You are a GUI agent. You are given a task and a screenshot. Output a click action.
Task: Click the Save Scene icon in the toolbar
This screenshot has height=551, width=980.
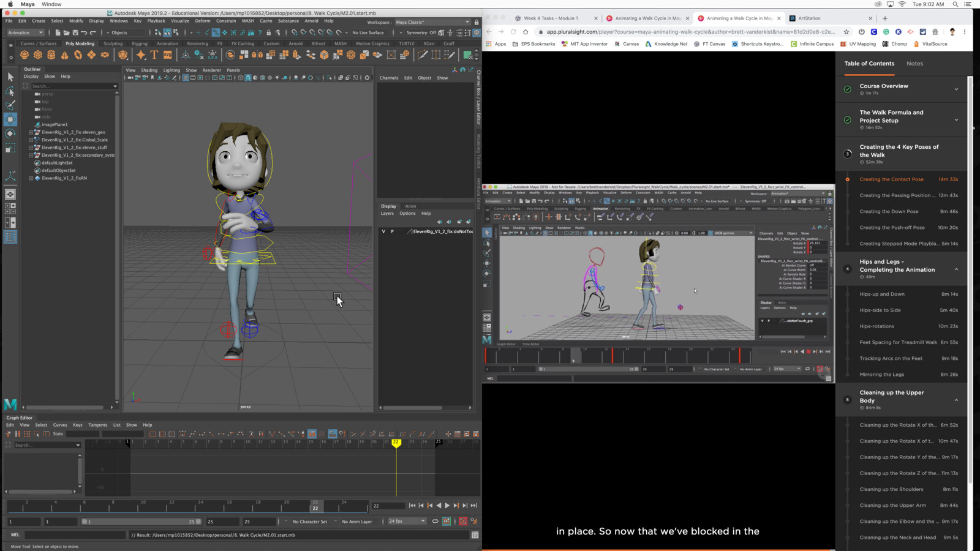(x=75, y=32)
